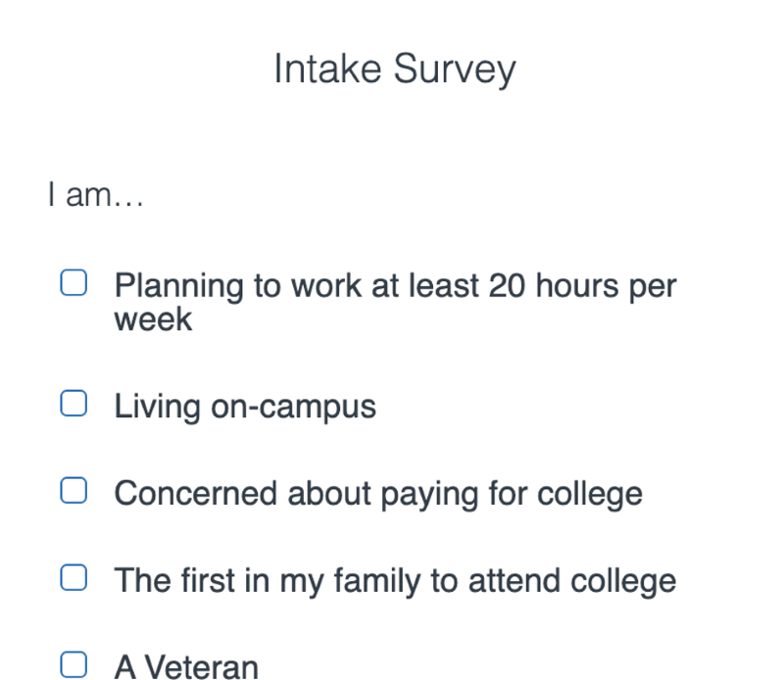Click the word 'Veteran' in last option
The height and width of the screenshot is (680, 784).
[x=202, y=667]
